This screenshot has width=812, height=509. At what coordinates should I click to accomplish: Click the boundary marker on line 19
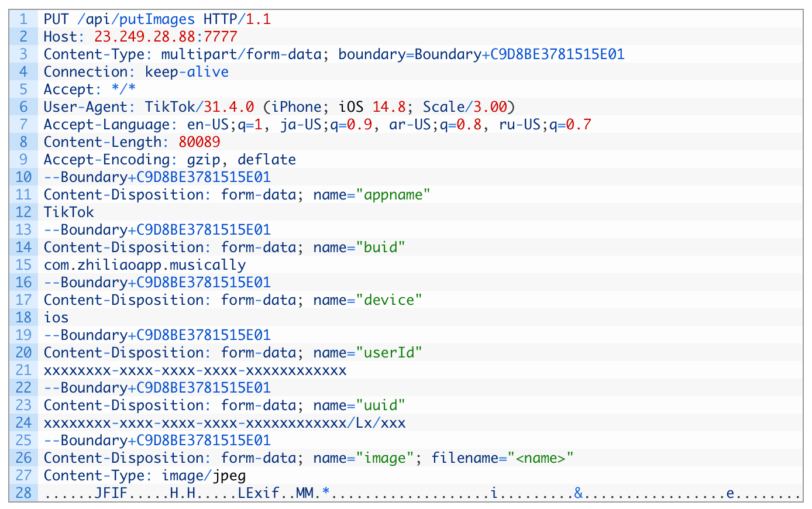click(x=157, y=335)
